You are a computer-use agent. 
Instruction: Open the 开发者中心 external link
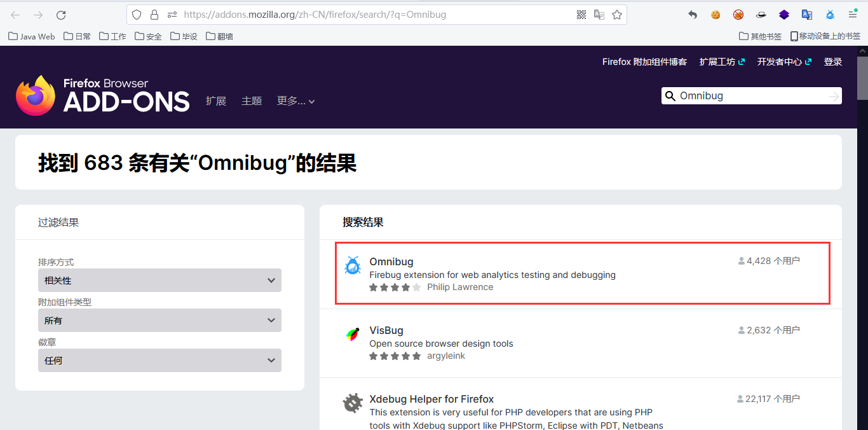[784, 62]
